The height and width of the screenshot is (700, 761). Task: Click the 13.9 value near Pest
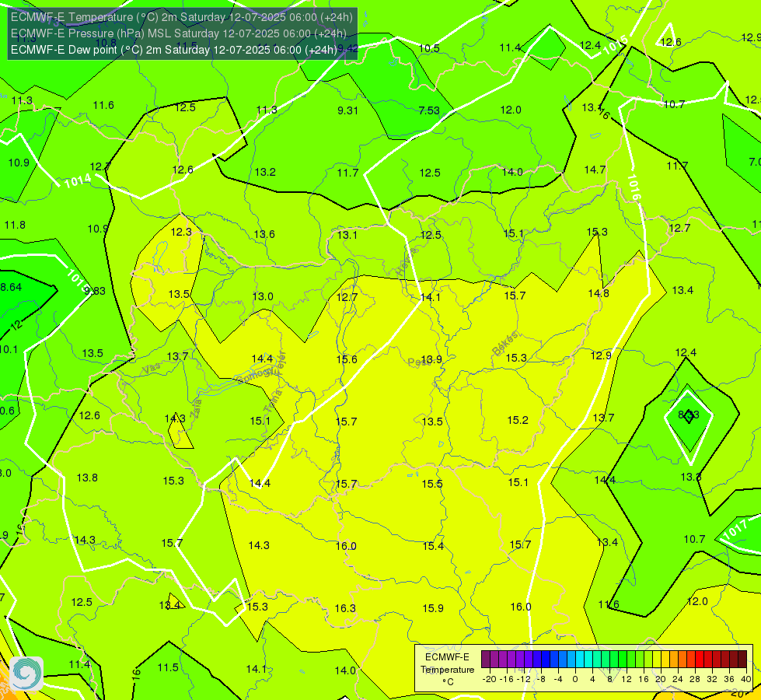pos(431,359)
